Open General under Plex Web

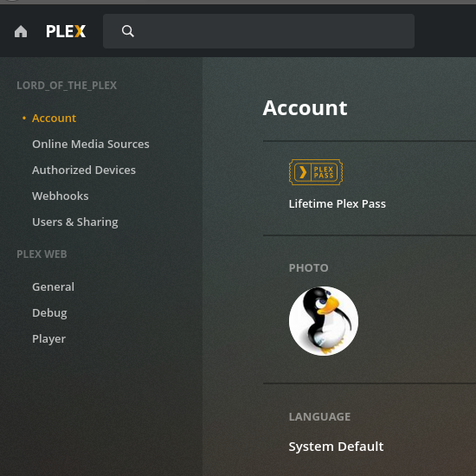[53, 286]
